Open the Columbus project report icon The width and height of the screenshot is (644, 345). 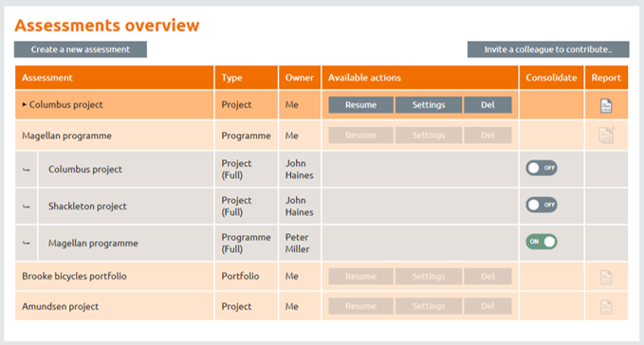(x=606, y=105)
